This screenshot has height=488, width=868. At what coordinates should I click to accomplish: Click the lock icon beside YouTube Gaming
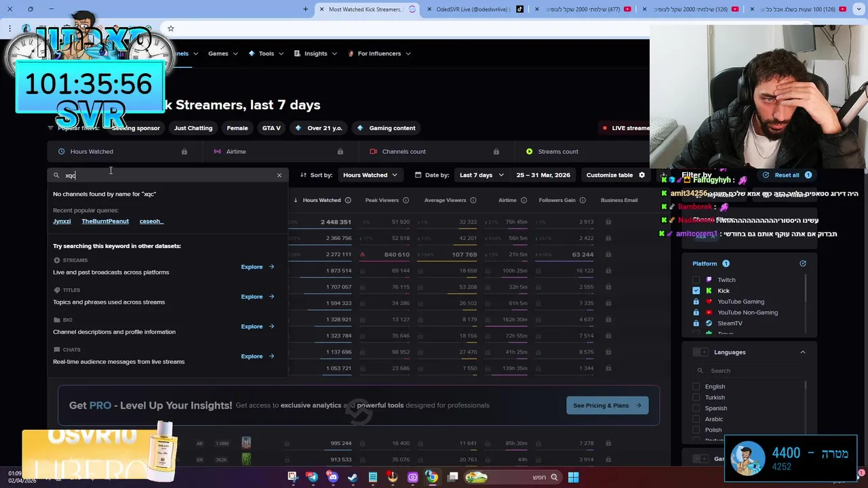[x=696, y=302]
